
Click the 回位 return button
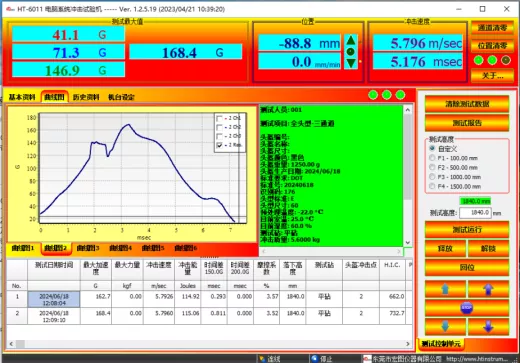pyautogui.click(x=467, y=267)
